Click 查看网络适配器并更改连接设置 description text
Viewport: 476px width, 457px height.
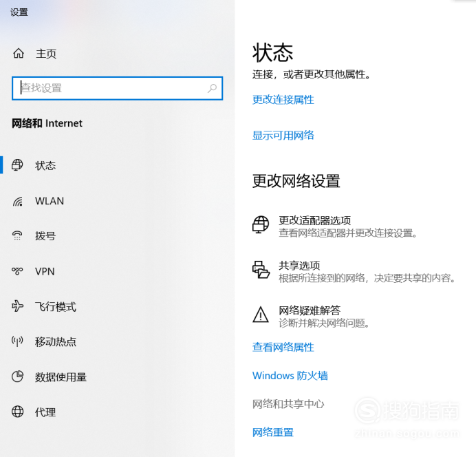click(x=347, y=233)
